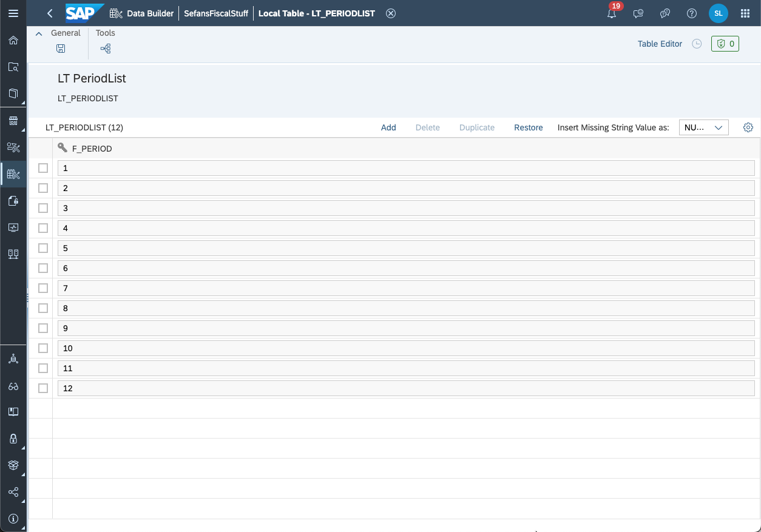Open Impact and Lineage Analysis icon

pyautogui.click(x=106, y=49)
